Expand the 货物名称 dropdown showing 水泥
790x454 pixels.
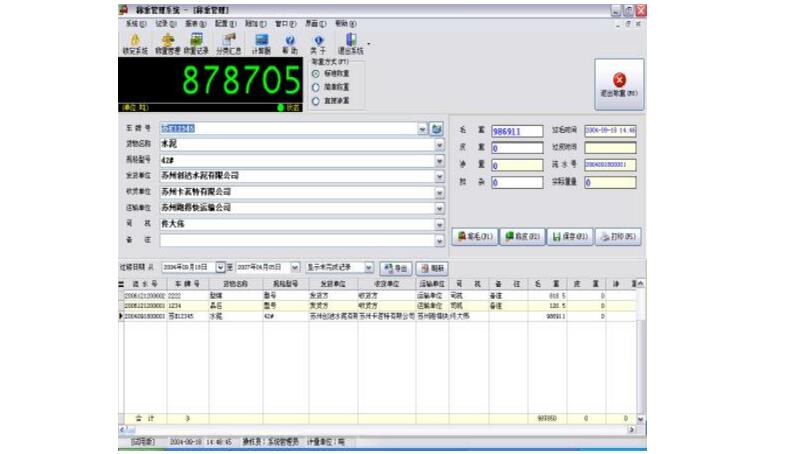(439, 145)
